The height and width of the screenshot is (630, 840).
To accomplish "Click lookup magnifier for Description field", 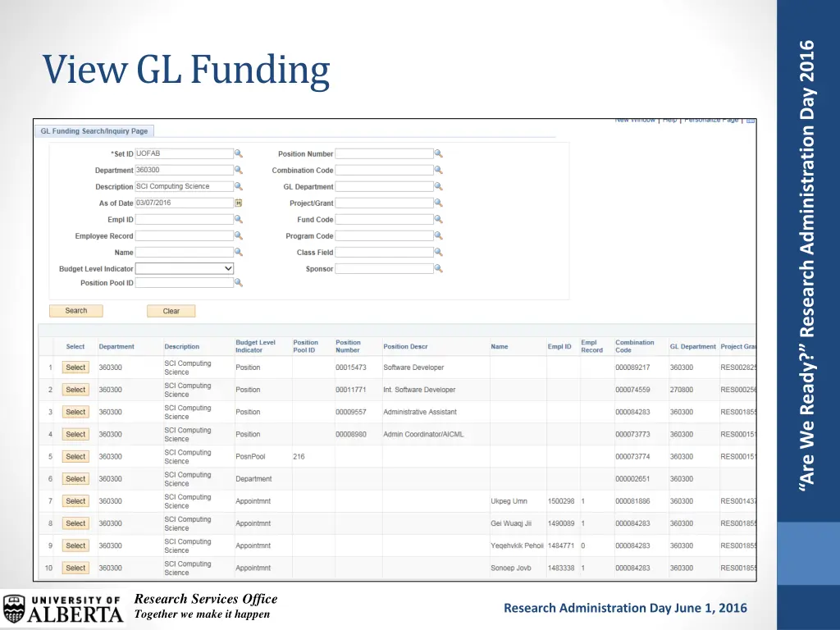I will pos(239,186).
